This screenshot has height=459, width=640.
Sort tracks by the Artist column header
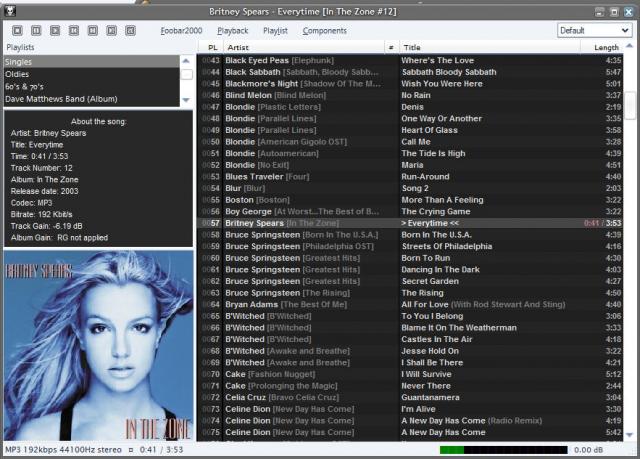point(300,47)
